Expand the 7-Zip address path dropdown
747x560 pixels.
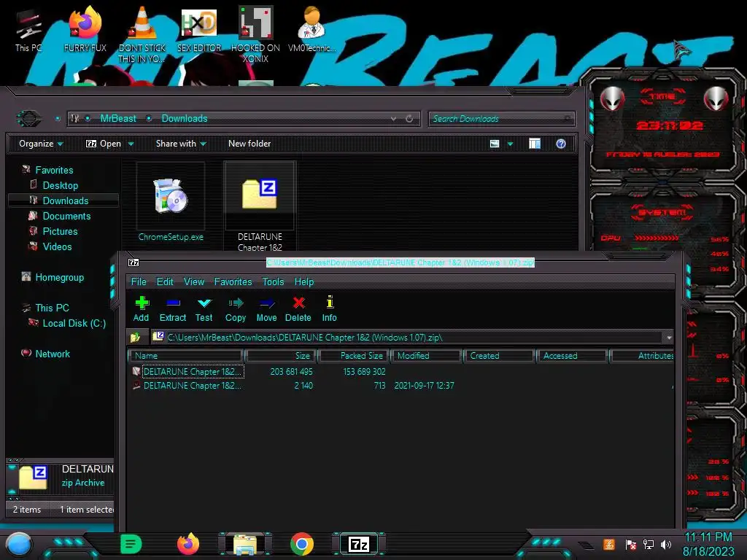[669, 338]
